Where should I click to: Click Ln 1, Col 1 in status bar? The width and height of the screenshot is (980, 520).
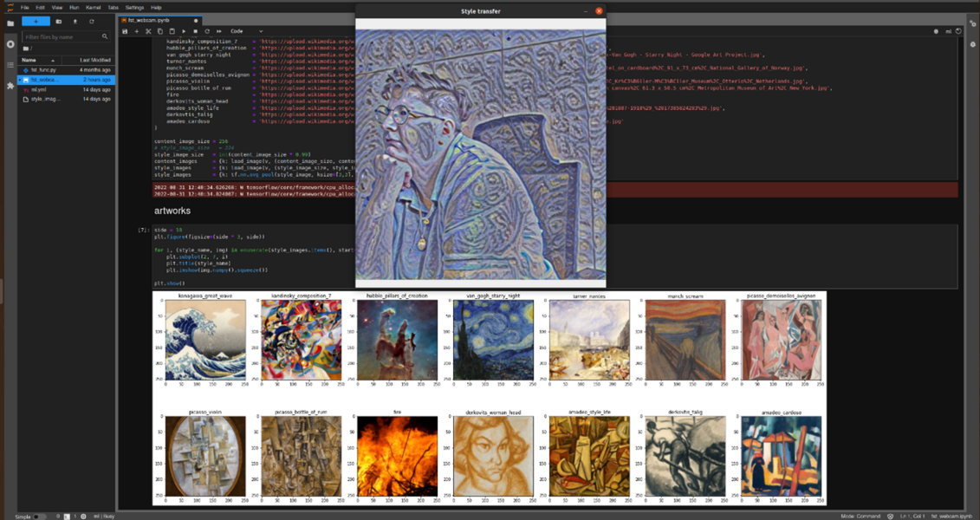tap(912, 517)
